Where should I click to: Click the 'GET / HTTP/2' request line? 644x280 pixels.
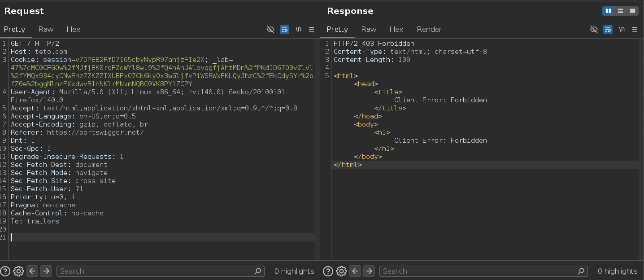click(x=35, y=44)
